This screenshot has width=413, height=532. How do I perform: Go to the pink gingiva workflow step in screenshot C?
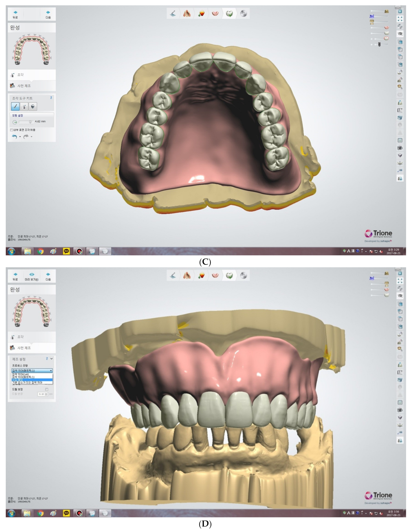coord(215,13)
